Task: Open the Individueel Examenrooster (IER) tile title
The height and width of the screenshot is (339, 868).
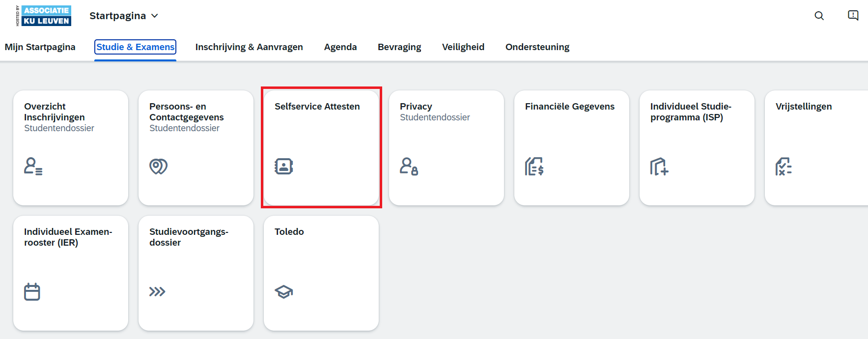Action: (x=68, y=237)
